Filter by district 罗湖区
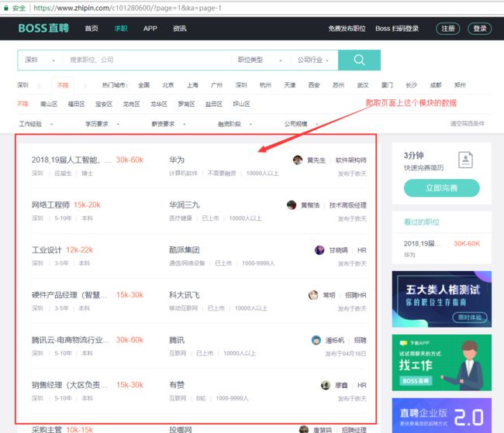Viewport: 504px width, 433px height. point(186,104)
